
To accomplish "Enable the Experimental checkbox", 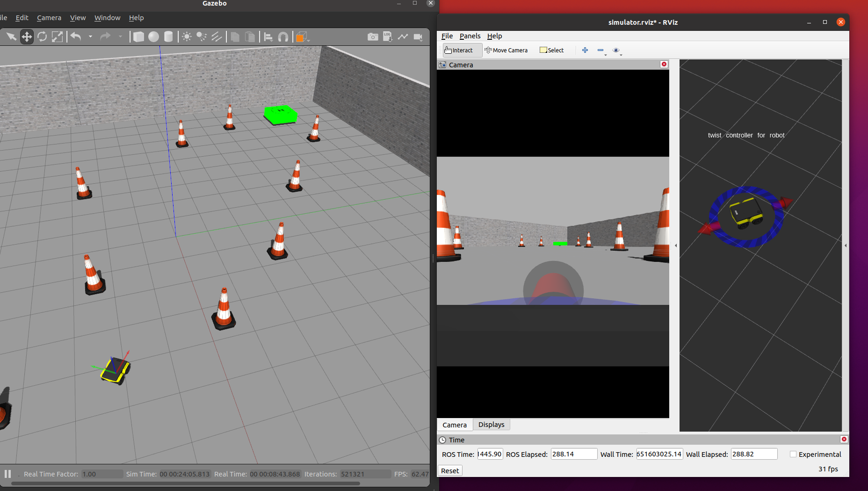I will coord(793,454).
